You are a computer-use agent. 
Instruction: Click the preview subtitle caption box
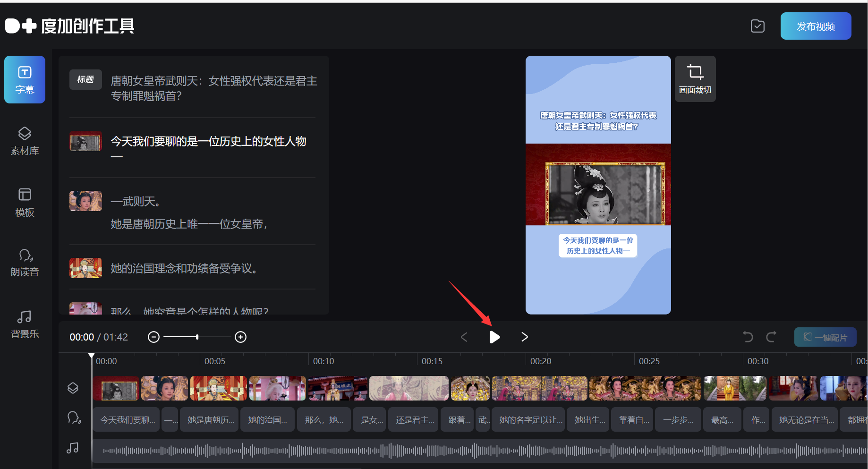pos(598,246)
